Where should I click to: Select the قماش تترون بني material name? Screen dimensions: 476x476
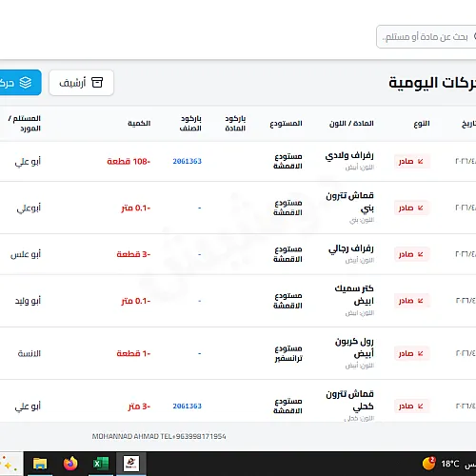(349, 202)
